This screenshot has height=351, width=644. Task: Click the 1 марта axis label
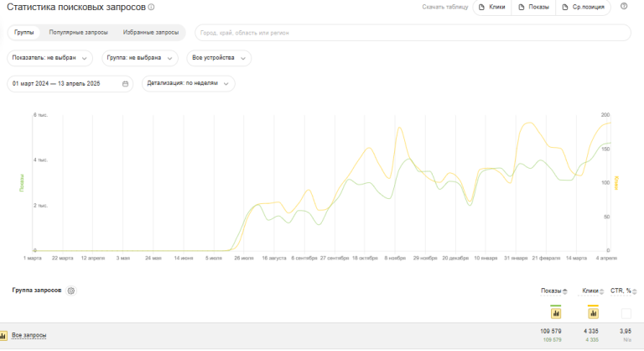tap(33, 258)
